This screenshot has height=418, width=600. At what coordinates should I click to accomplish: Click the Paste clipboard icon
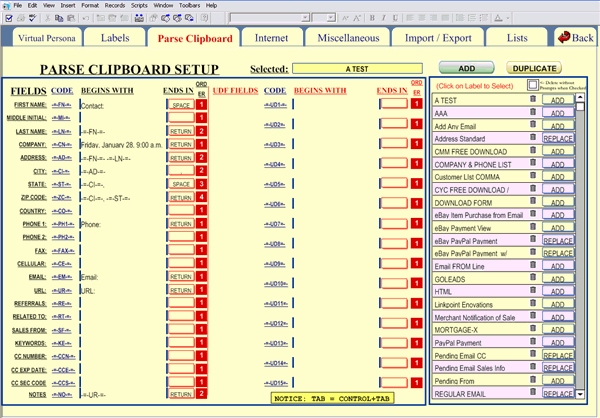pos(71,18)
